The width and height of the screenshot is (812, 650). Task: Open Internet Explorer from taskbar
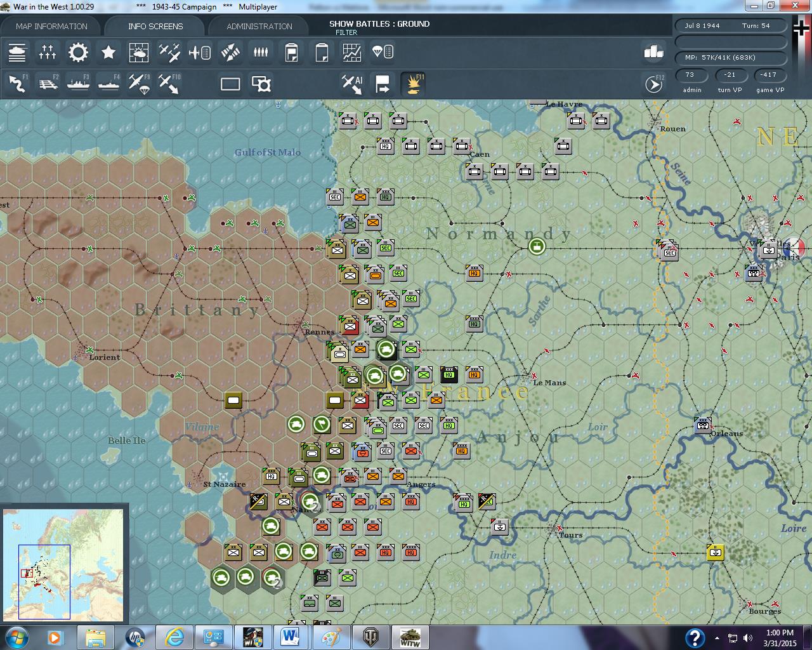174,637
